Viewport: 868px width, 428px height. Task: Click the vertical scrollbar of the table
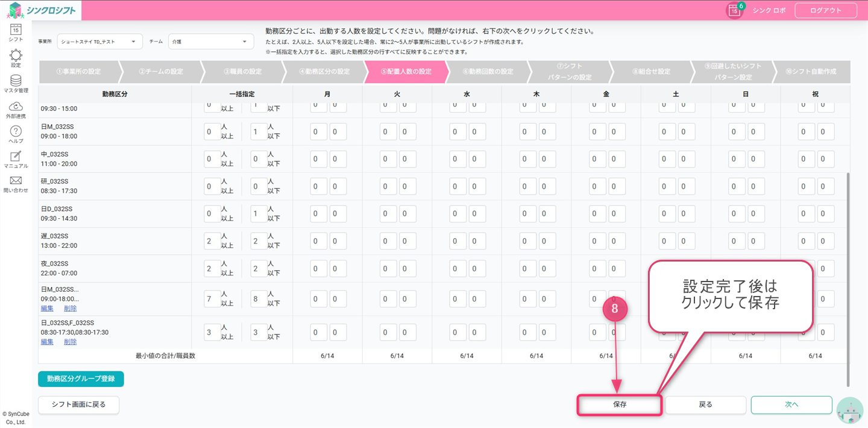(848, 277)
